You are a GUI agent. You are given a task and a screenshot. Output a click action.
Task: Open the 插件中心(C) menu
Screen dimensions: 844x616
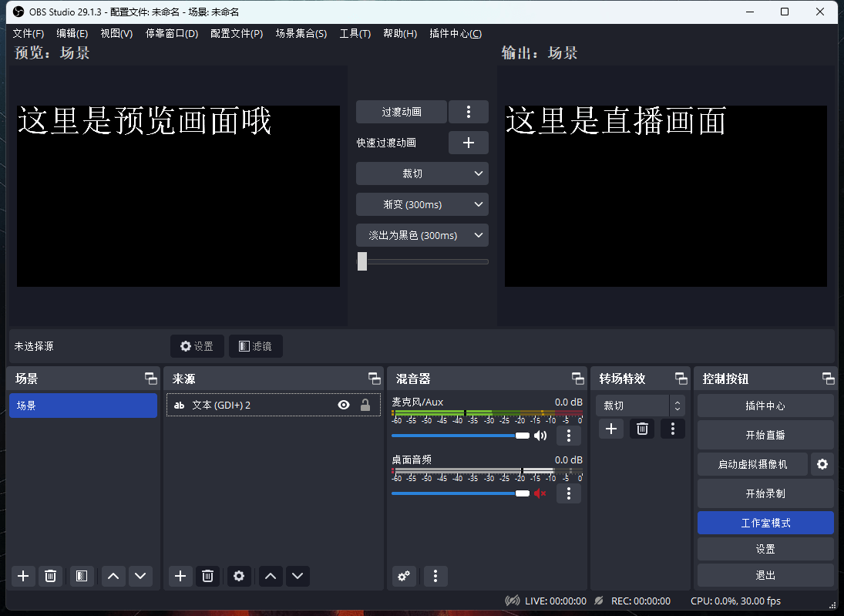pyautogui.click(x=456, y=33)
